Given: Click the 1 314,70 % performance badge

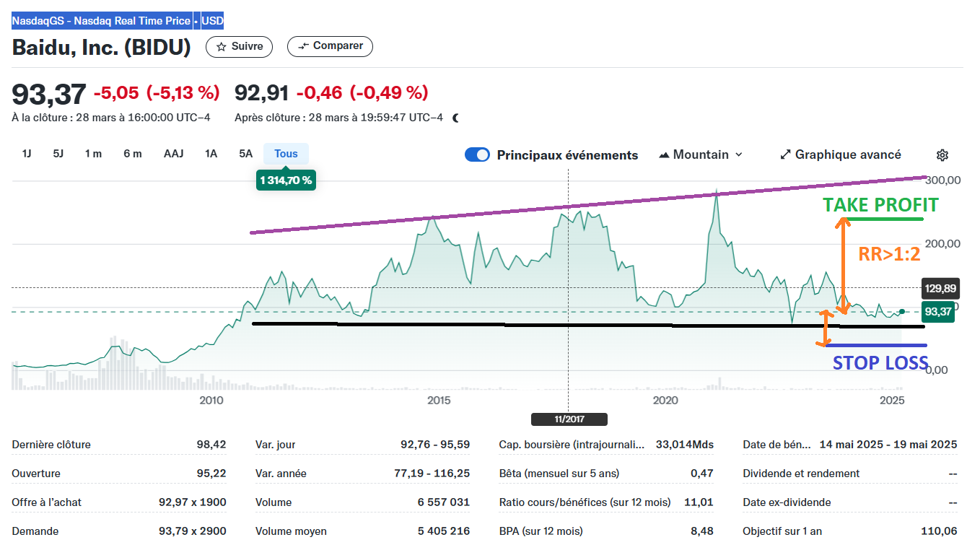Looking at the screenshot, I should pyautogui.click(x=286, y=180).
